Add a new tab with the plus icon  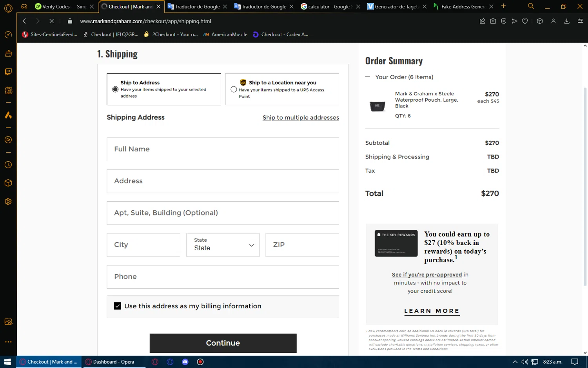pyautogui.click(x=503, y=6)
